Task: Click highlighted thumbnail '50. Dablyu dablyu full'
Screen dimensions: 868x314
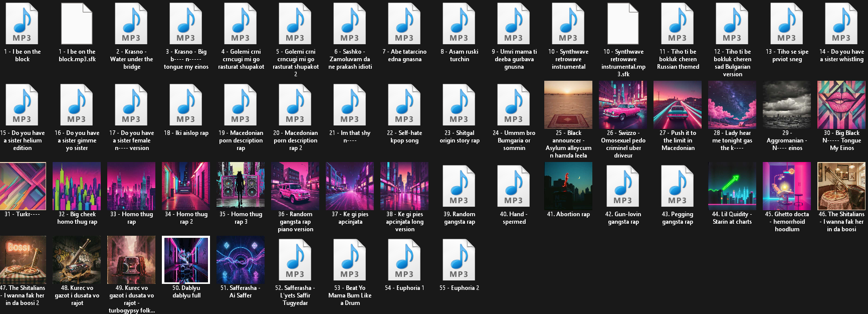Action: [186, 260]
